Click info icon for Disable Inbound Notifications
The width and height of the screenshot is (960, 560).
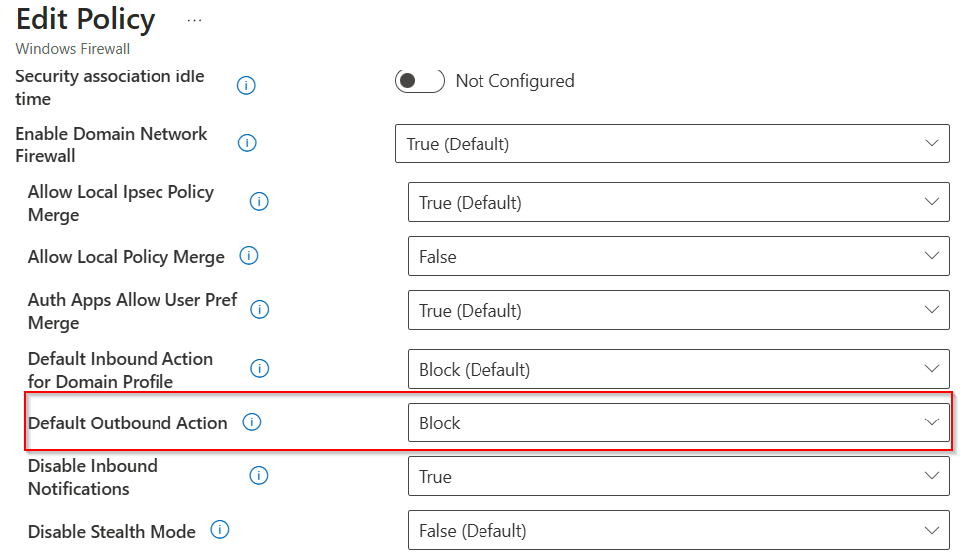(259, 476)
